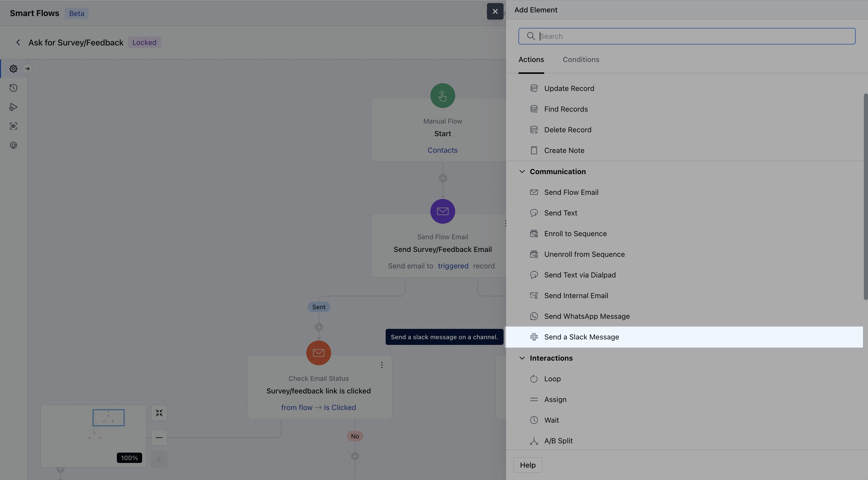Add the Wait action
The height and width of the screenshot is (480, 868).
click(x=551, y=420)
